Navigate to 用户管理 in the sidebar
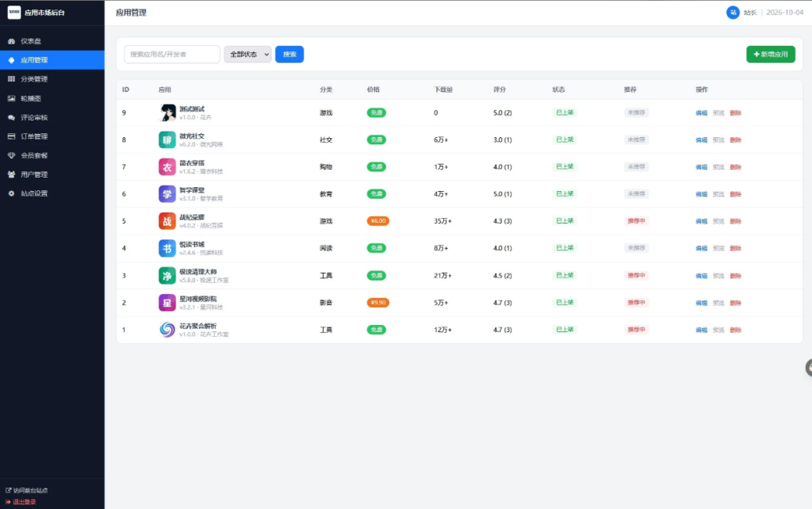This screenshot has height=509, width=812. pos(52,174)
